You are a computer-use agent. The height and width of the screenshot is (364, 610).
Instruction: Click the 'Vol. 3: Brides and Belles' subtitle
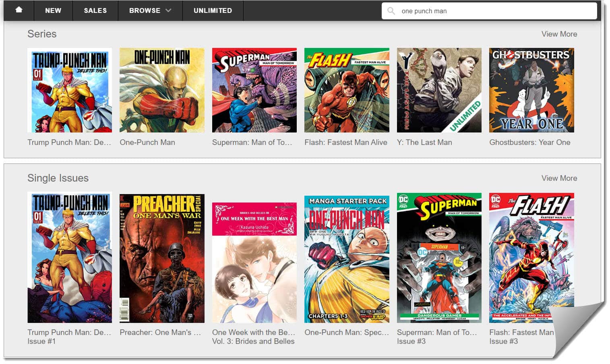(x=253, y=341)
